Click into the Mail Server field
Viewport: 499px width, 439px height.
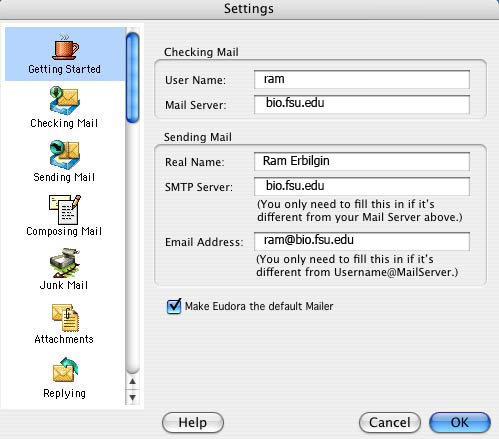362,104
